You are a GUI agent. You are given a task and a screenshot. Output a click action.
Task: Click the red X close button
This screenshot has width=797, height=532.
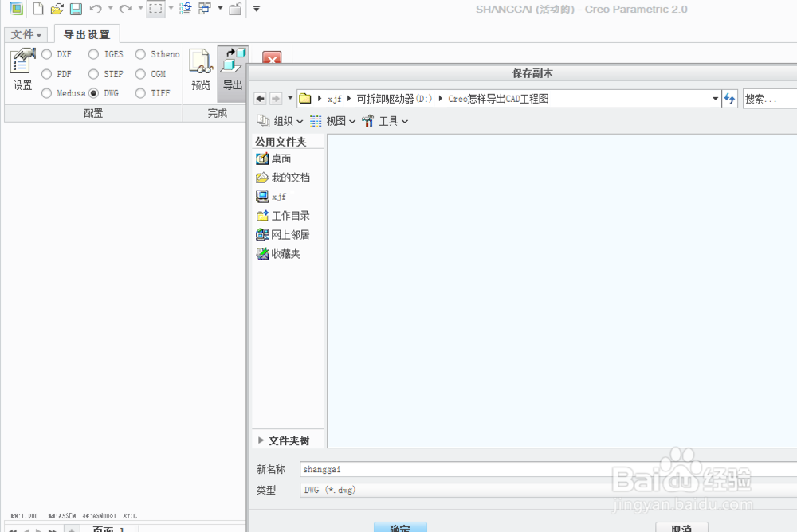(272, 57)
